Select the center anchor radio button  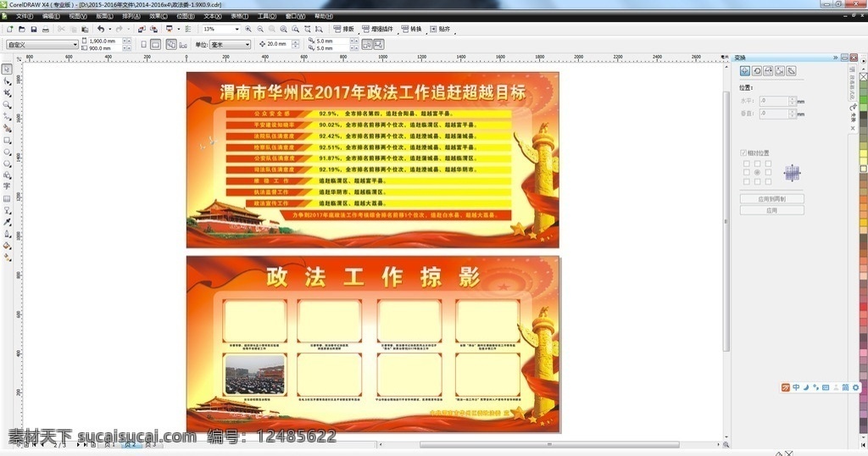[x=757, y=173]
